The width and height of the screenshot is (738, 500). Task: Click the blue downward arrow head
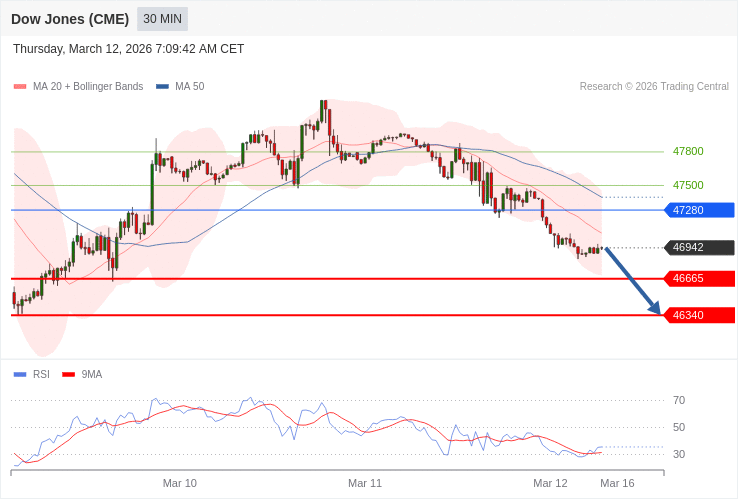(655, 308)
